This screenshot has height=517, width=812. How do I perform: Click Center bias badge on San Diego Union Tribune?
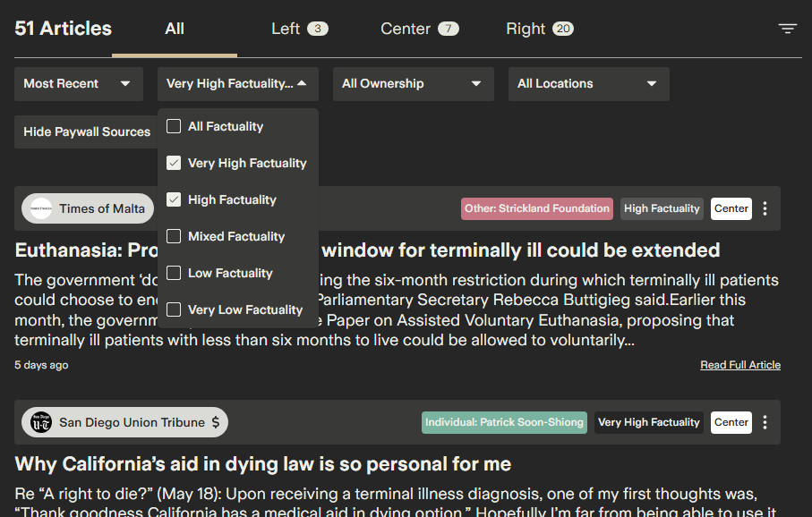[x=731, y=422]
